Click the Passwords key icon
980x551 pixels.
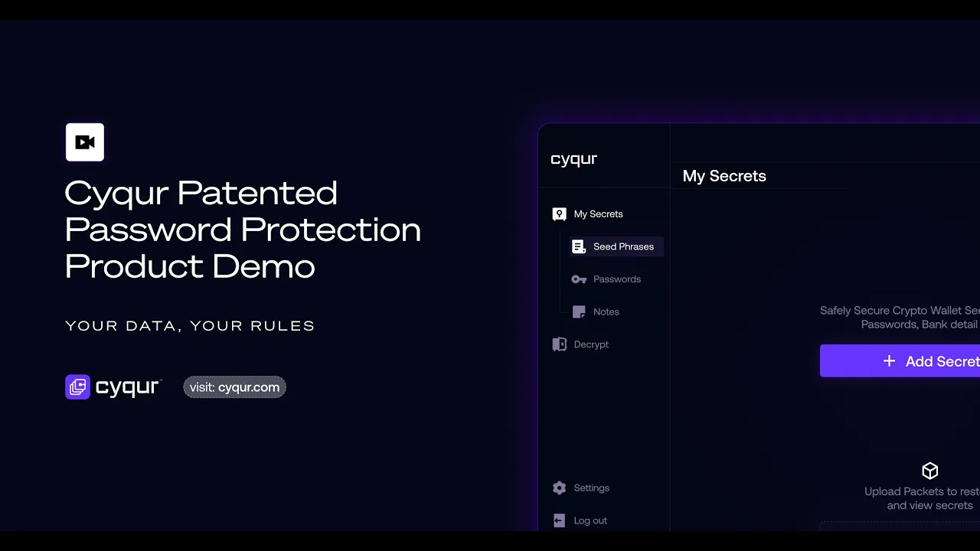click(579, 279)
